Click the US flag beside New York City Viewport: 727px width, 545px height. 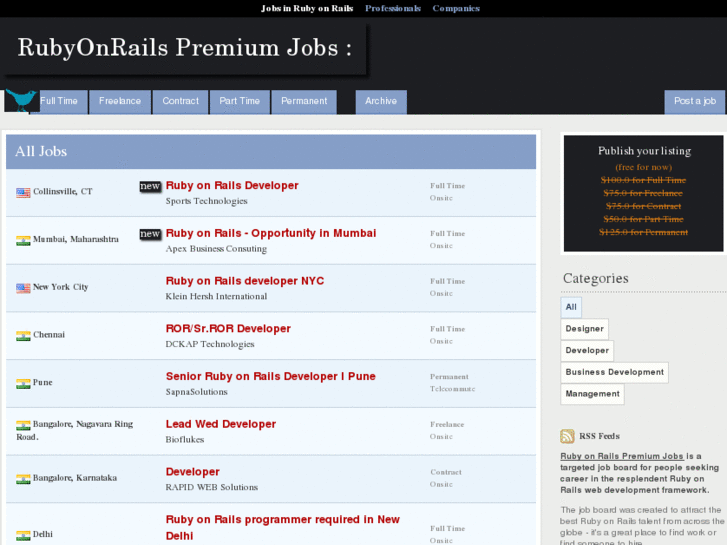click(x=23, y=288)
